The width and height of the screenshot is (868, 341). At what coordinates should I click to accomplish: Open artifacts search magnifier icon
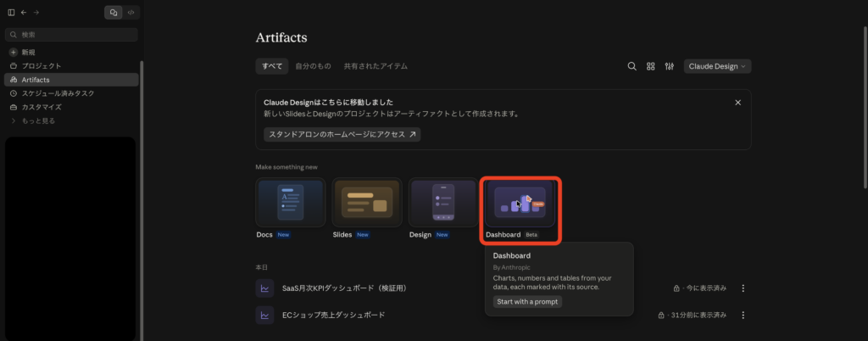click(632, 66)
